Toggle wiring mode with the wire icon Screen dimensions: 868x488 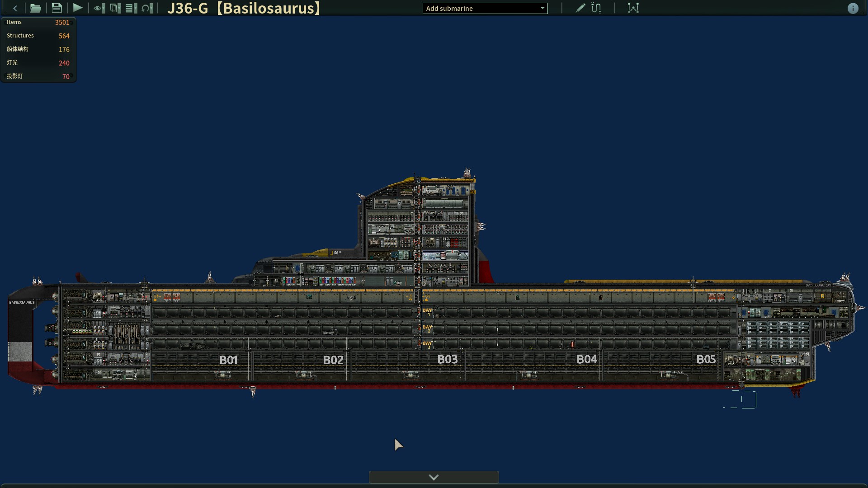pos(596,8)
